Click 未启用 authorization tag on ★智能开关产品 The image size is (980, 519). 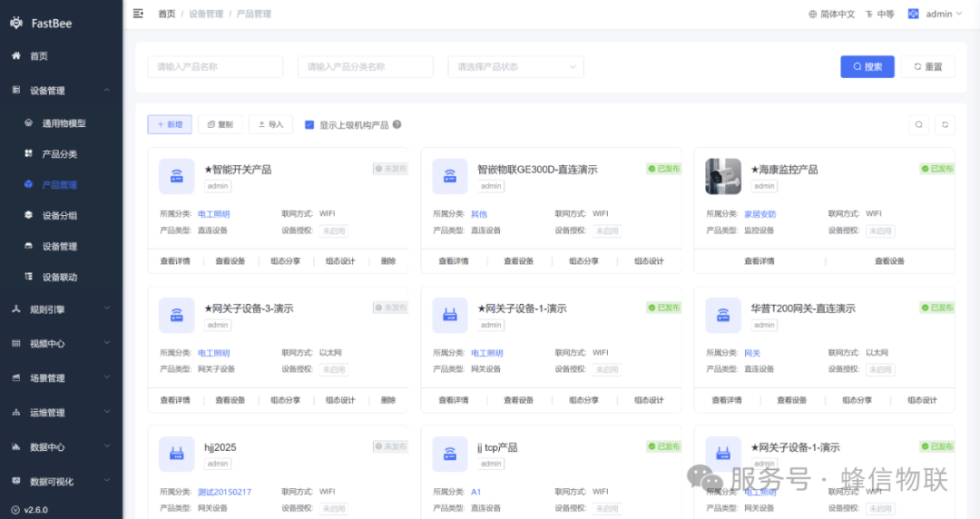[333, 230]
